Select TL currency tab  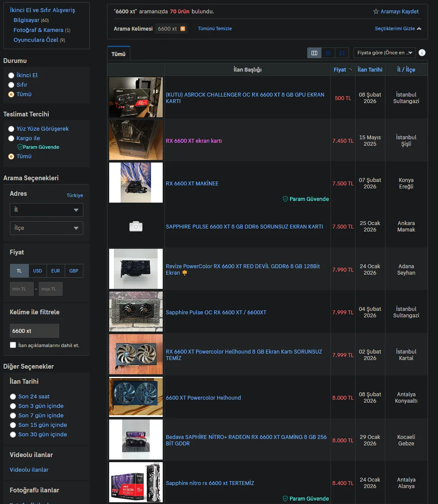click(x=19, y=271)
